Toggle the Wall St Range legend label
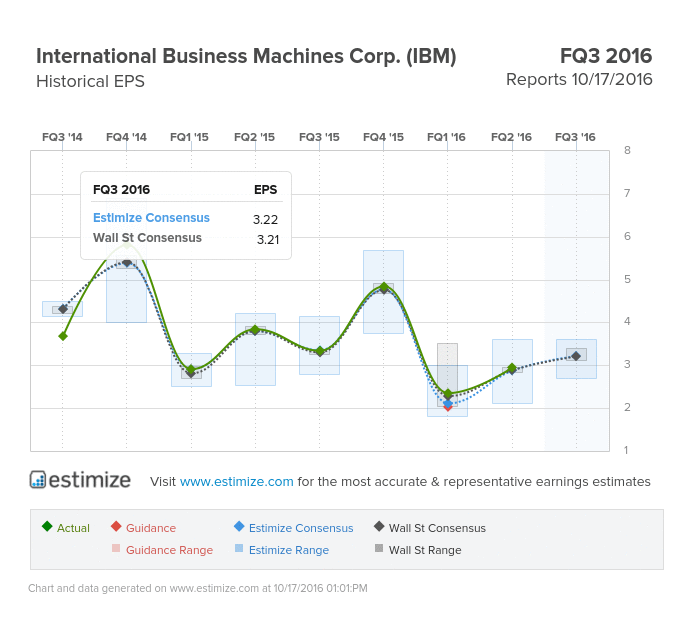 point(425,550)
